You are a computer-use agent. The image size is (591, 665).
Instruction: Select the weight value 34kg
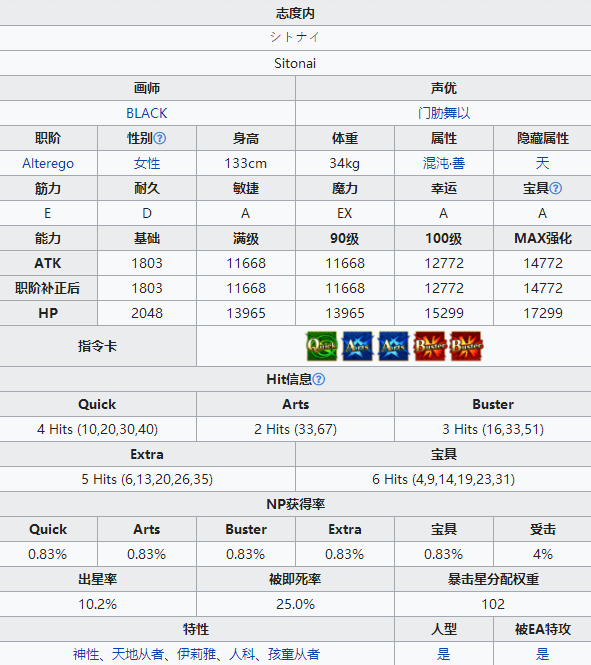pos(345,163)
